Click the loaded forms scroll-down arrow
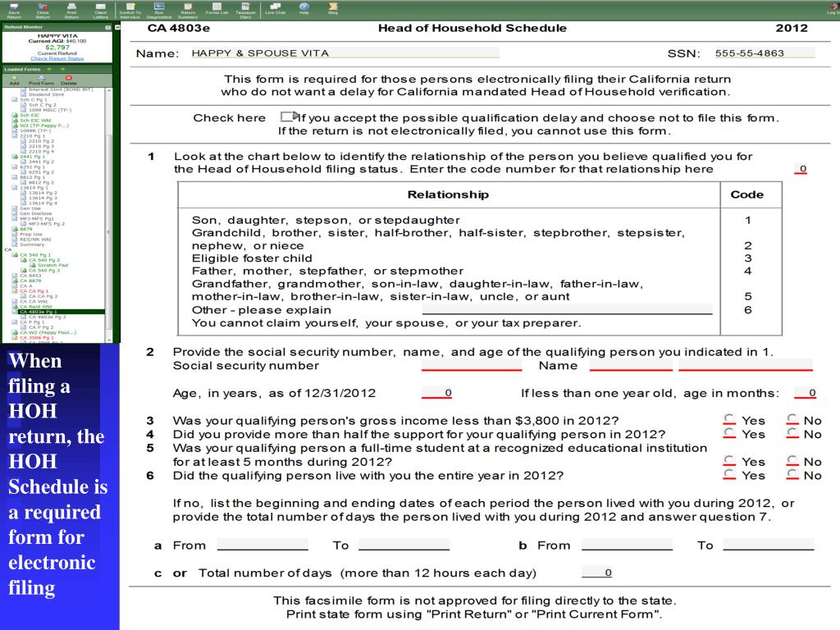 coord(109,339)
